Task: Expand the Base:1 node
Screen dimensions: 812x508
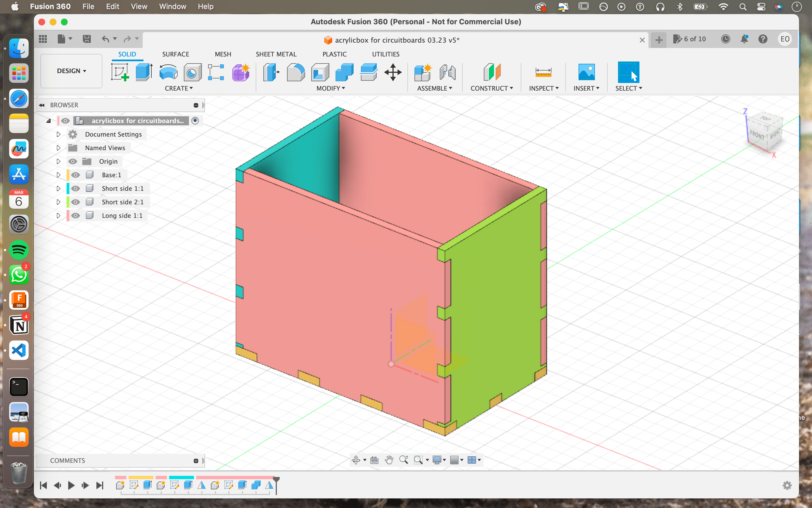Action: pyautogui.click(x=58, y=175)
